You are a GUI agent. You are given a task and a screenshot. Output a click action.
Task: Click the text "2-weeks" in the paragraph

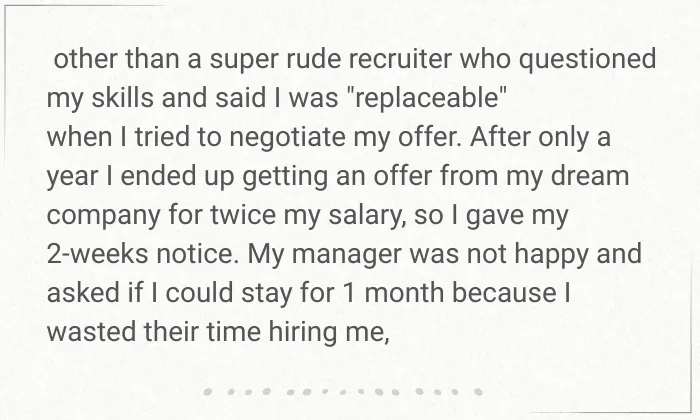tap(97, 254)
